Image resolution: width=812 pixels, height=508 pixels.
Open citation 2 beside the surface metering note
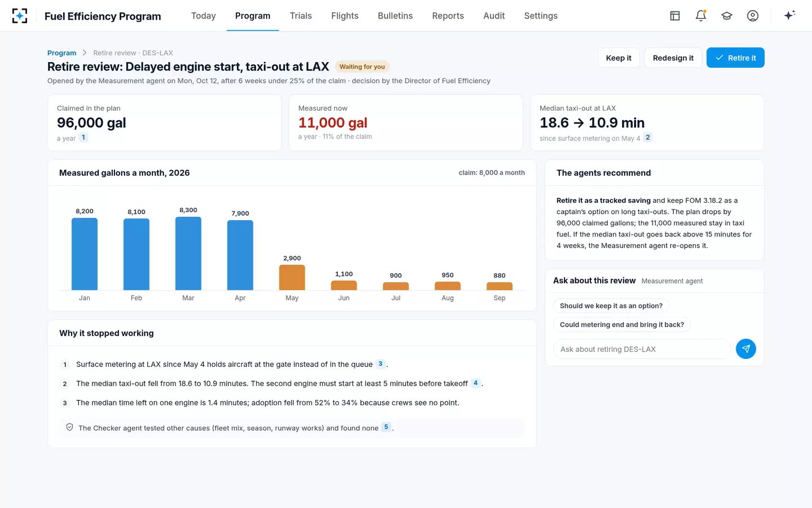tap(648, 137)
